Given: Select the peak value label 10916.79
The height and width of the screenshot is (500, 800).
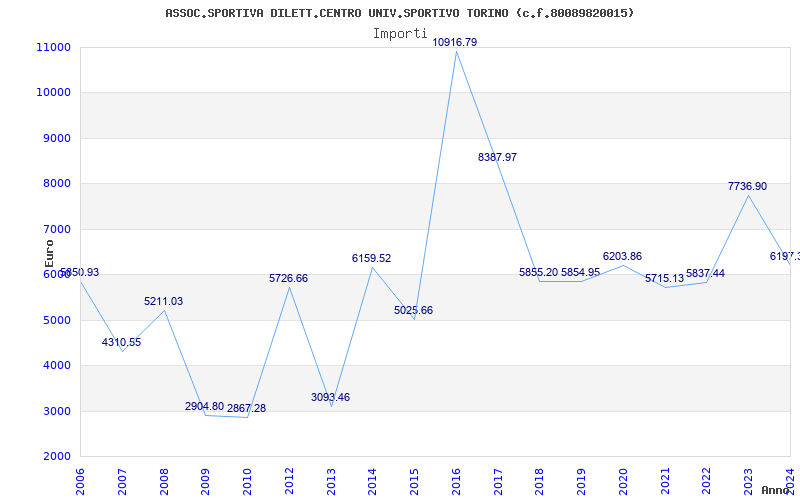Looking at the screenshot, I should point(455,42).
